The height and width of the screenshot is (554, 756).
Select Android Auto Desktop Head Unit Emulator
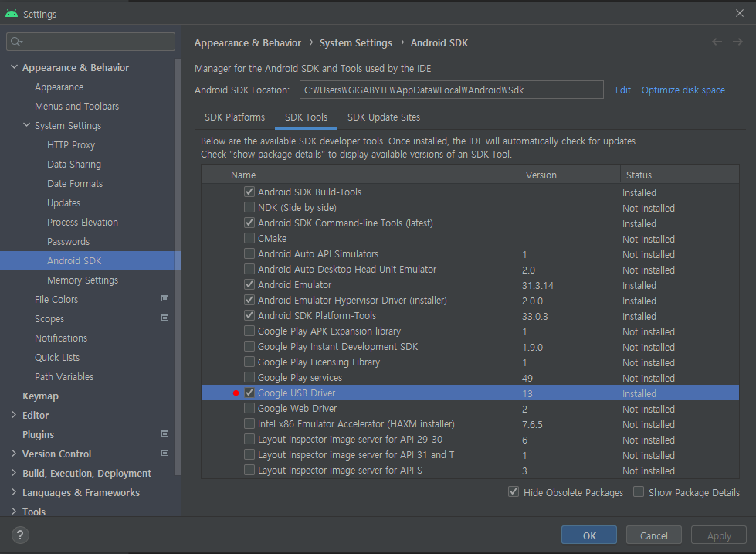(470, 270)
